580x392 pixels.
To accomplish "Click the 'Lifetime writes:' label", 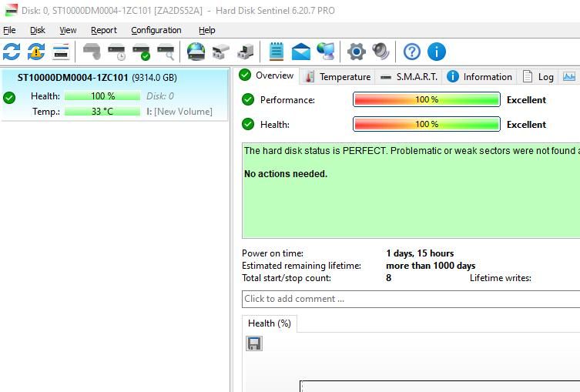I will (501, 278).
